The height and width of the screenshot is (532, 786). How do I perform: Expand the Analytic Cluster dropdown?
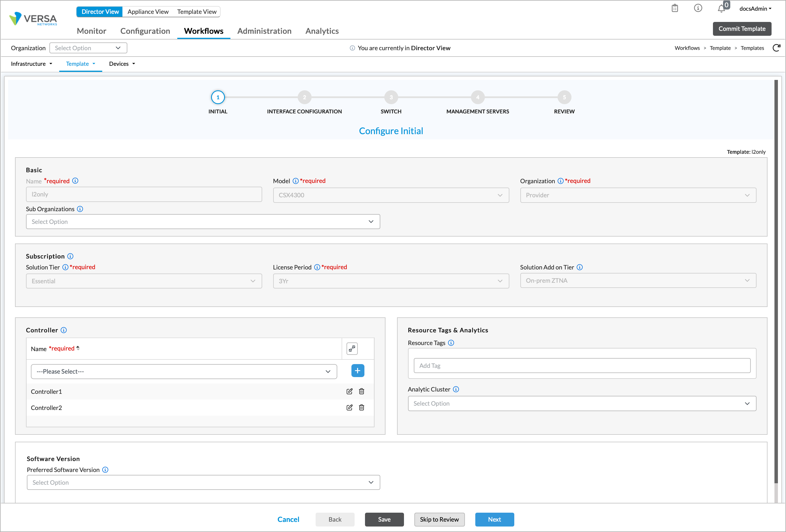[582, 404]
